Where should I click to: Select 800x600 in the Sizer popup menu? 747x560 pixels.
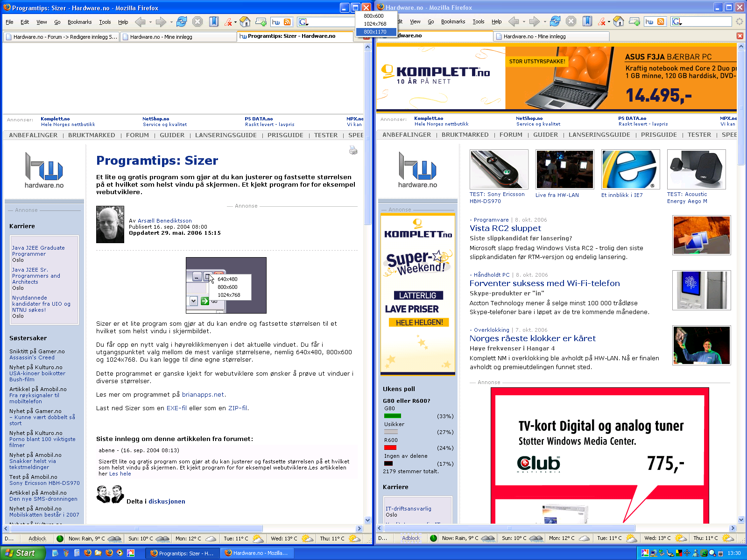coord(375,16)
